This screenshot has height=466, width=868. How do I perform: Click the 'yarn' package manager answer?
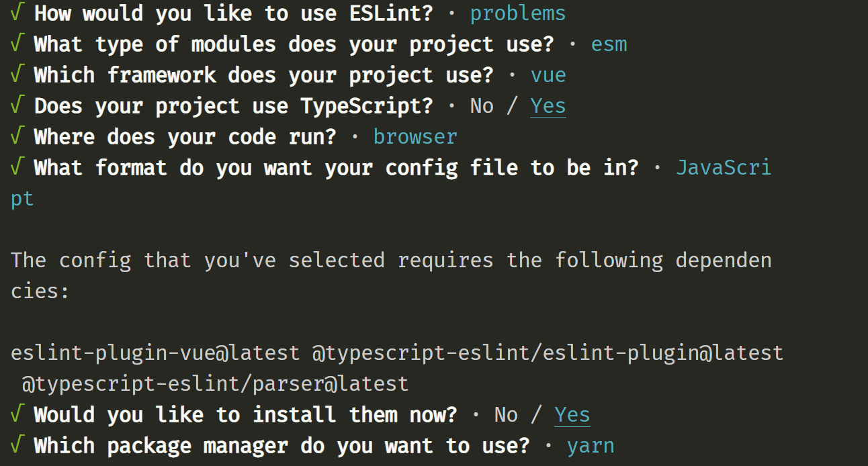pyautogui.click(x=591, y=446)
